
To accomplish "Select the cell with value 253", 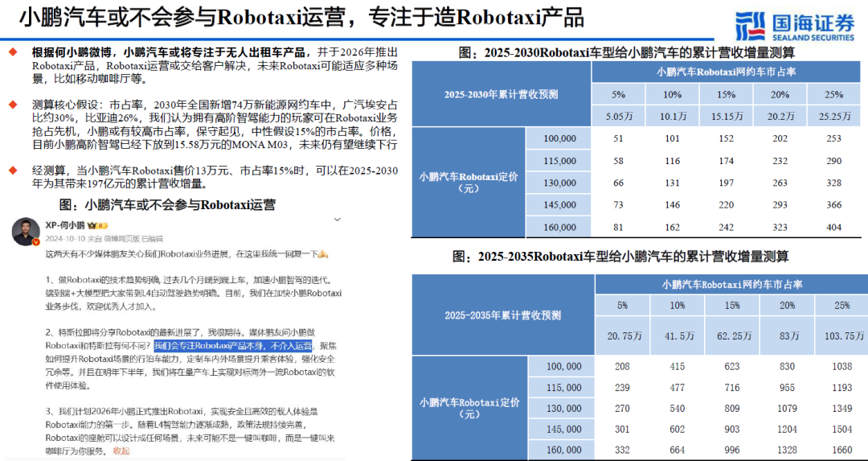I will tap(833, 139).
